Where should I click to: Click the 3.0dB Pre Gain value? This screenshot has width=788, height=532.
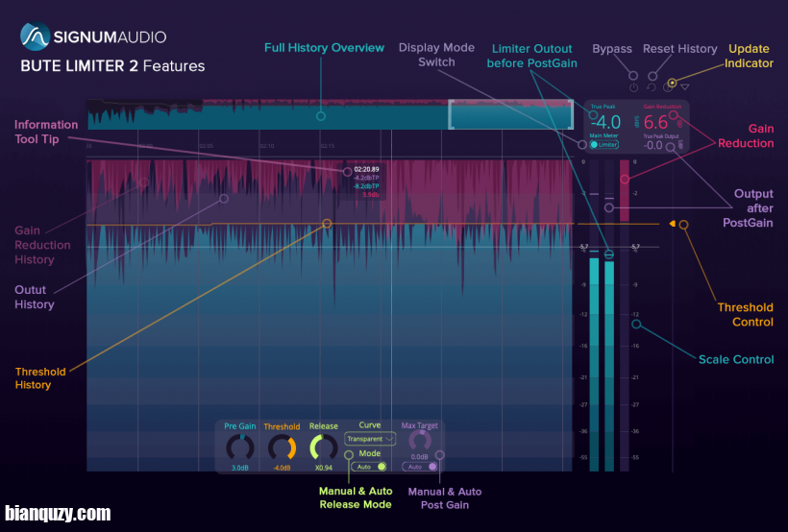pos(239,468)
